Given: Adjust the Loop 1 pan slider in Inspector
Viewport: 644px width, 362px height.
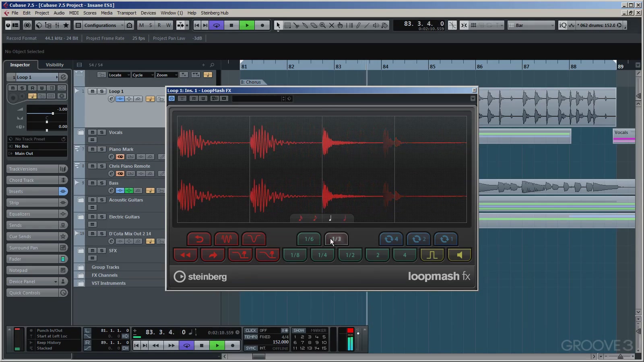Looking at the screenshot, I should click(x=47, y=122).
